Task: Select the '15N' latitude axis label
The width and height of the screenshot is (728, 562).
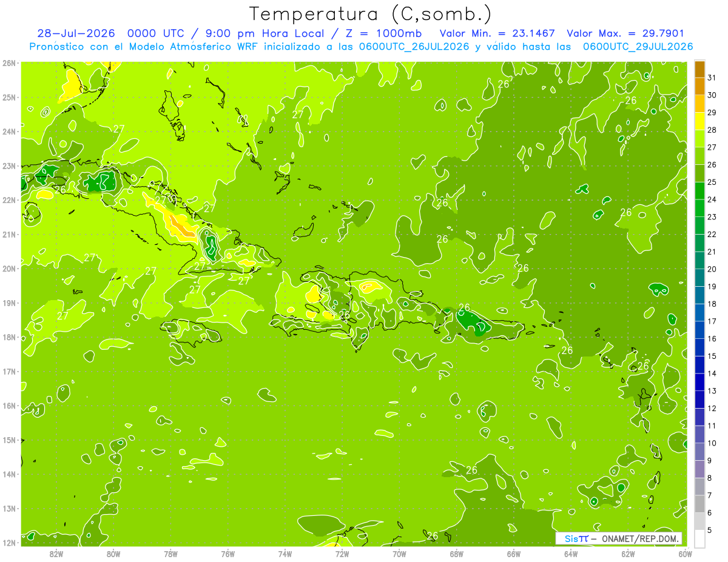Action: click(9, 440)
